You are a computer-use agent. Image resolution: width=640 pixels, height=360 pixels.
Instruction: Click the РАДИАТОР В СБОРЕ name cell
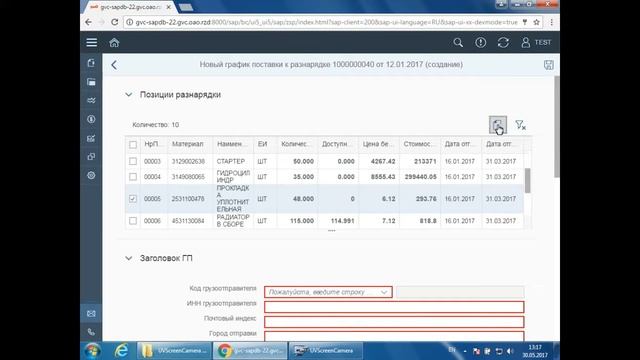coord(233,221)
